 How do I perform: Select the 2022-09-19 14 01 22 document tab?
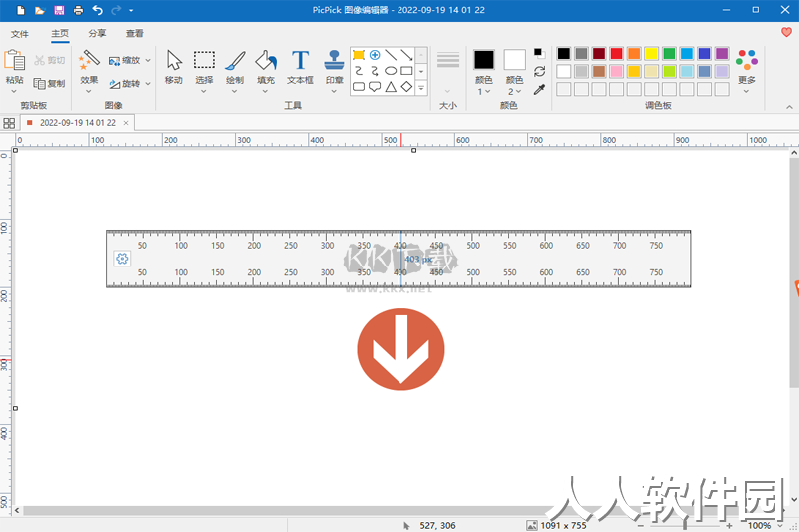pyautogui.click(x=78, y=123)
